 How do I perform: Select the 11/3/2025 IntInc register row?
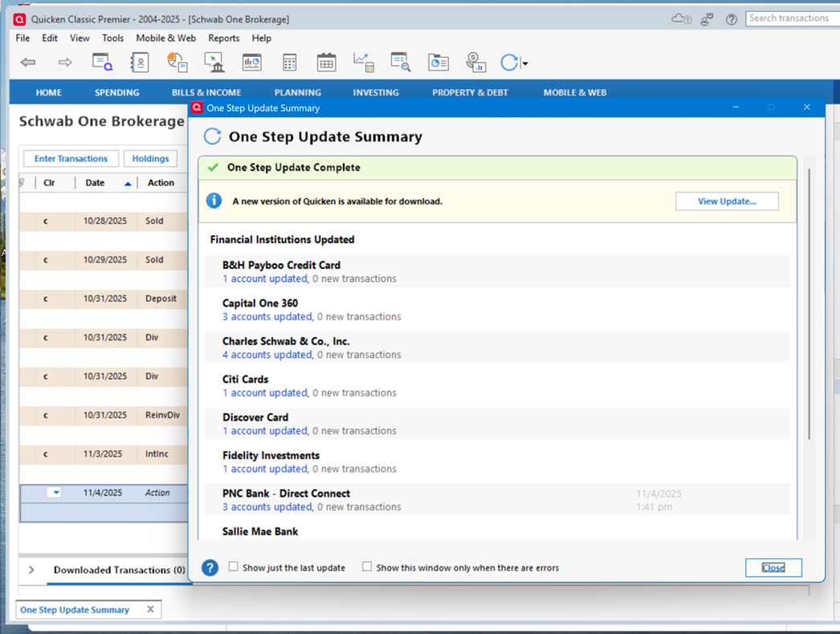tap(104, 454)
